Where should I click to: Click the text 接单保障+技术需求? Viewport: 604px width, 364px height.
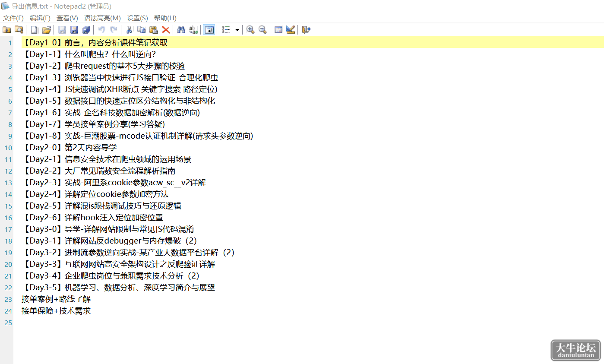(56, 311)
